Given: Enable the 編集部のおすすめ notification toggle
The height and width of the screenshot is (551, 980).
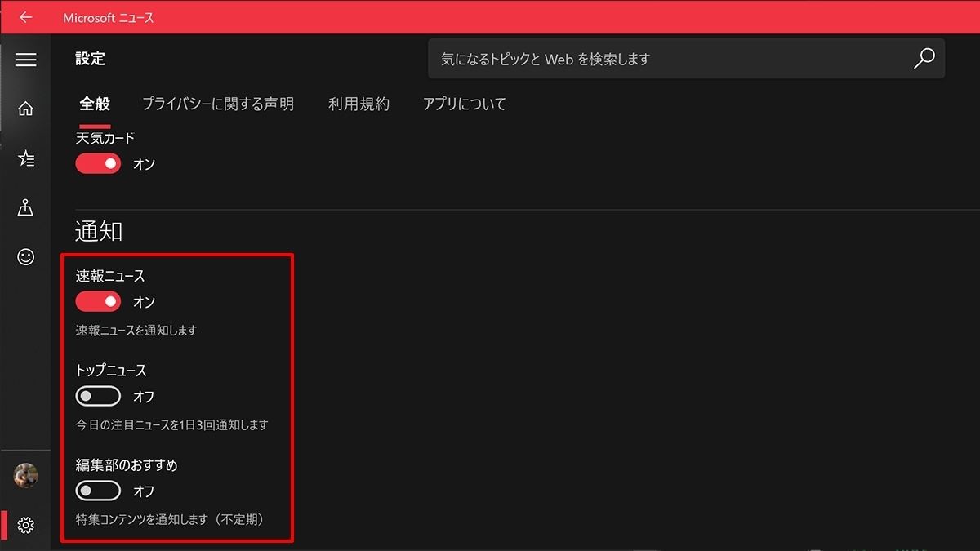Looking at the screenshot, I should click(98, 491).
